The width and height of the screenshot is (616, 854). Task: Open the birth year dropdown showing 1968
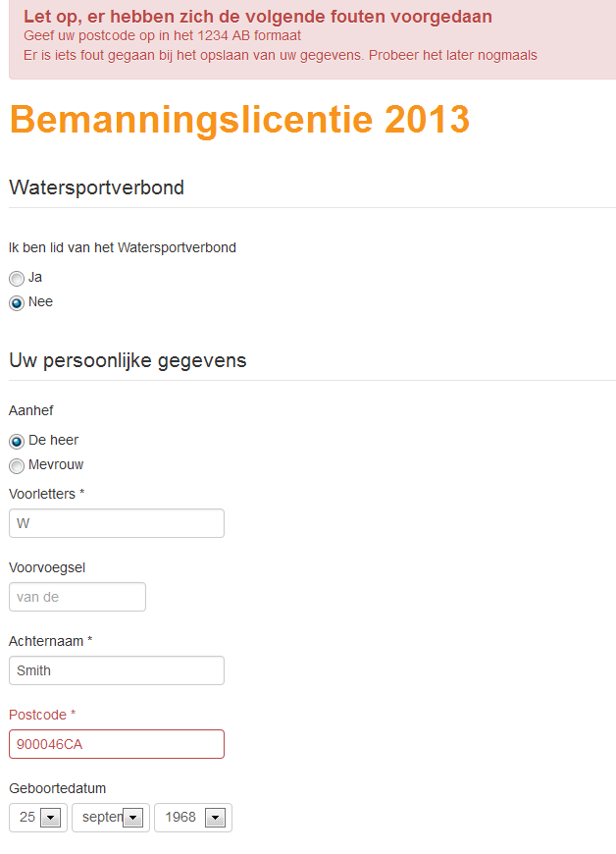point(193,818)
